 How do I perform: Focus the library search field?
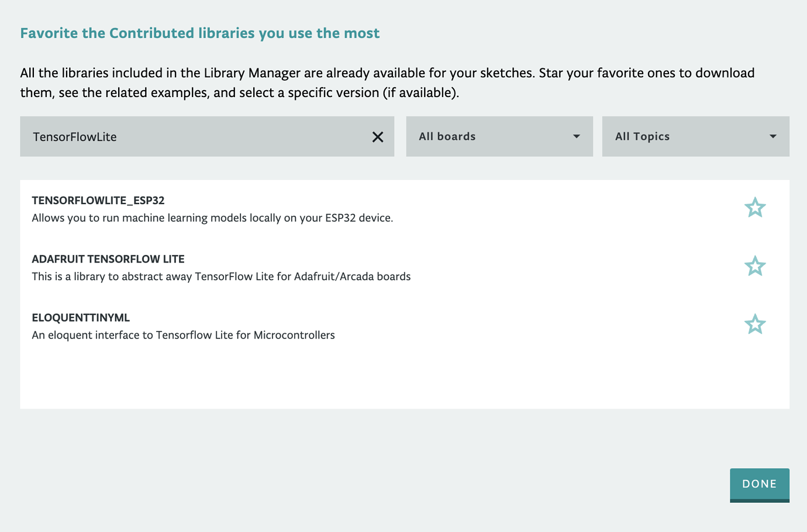(x=193, y=137)
